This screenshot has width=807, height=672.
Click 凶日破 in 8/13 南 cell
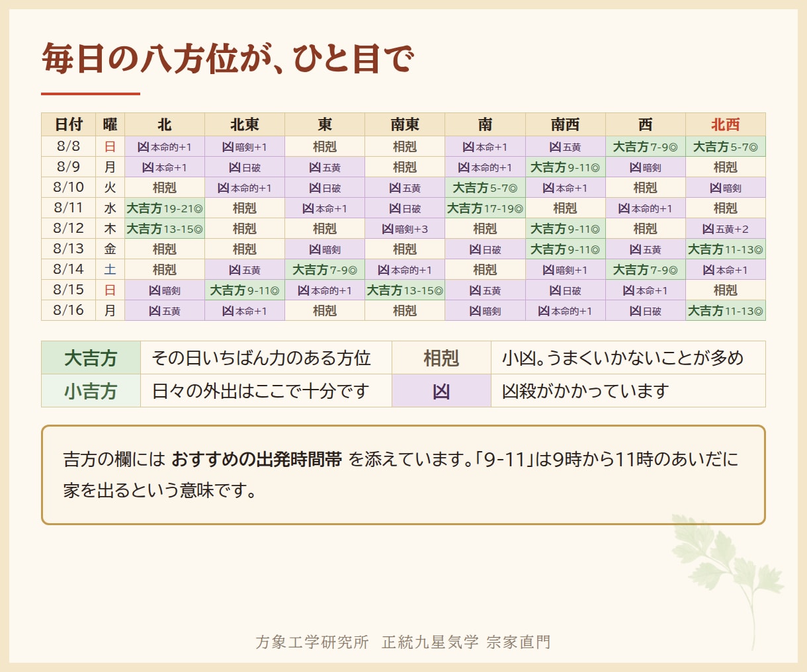(x=486, y=249)
